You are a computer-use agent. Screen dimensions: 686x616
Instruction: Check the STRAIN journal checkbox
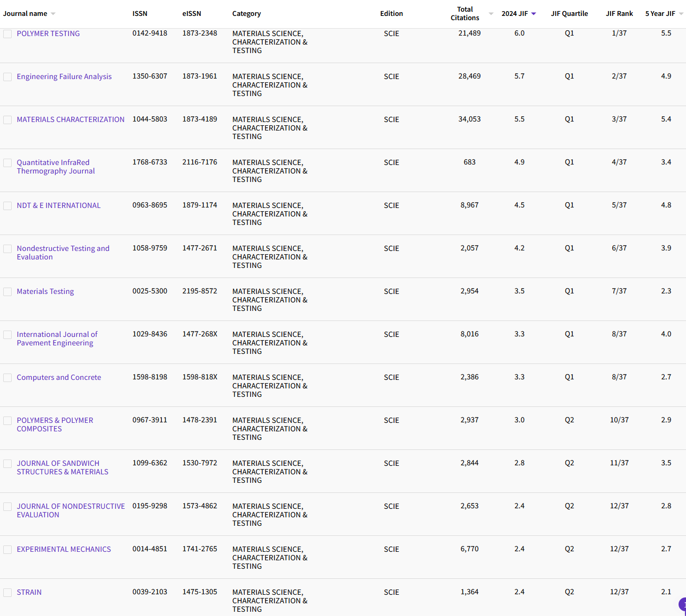click(x=7, y=593)
